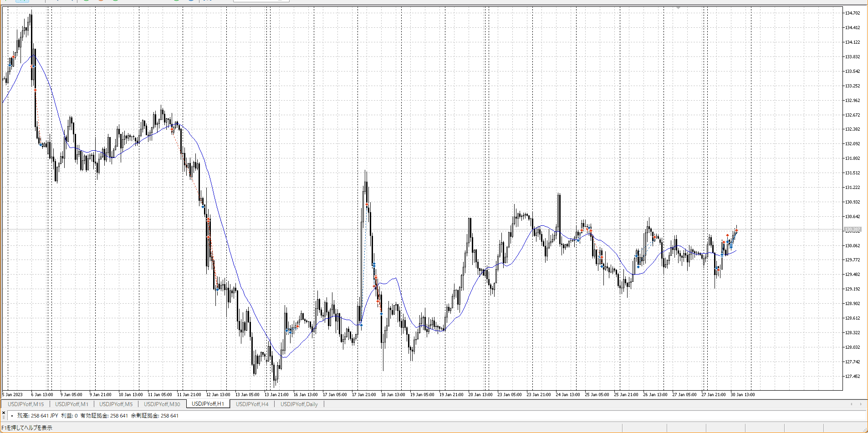Select the balance row showing 258 641 JPY

pyautogui.click(x=97, y=416)
